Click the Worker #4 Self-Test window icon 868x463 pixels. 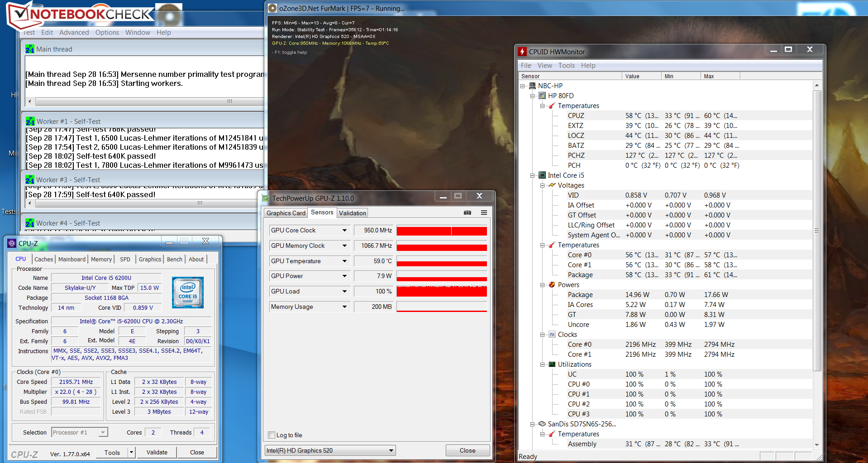[30, 223]
